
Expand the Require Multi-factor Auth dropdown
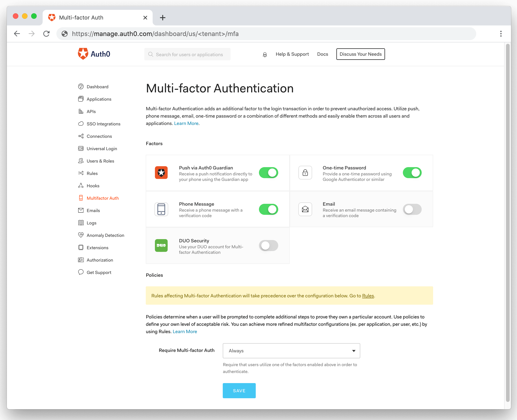click(x=291, y=351)
